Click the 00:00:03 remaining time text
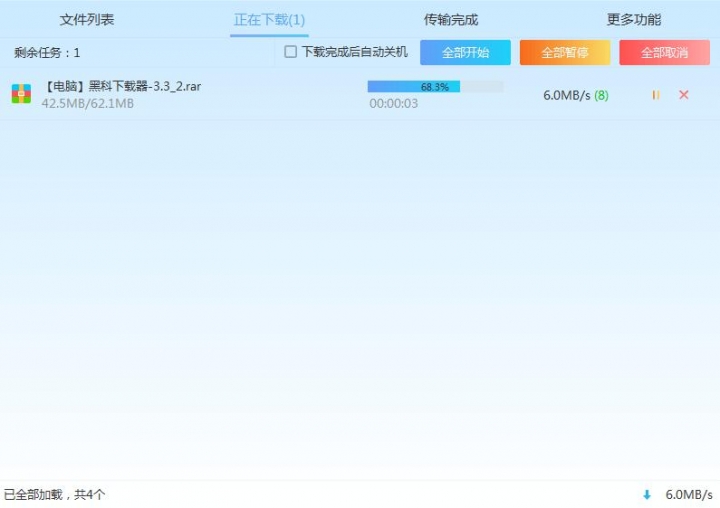This screenshot has height=508, width=720. 394,103
